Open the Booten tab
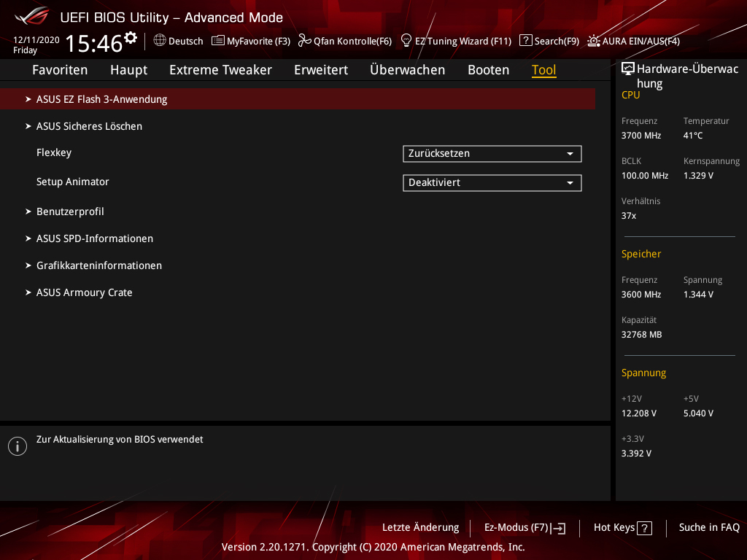 pos(488,69)
